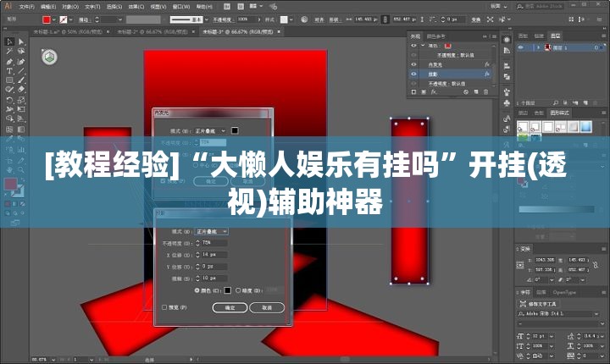Switch to the second document tab 未标题-2

(152, 32)
